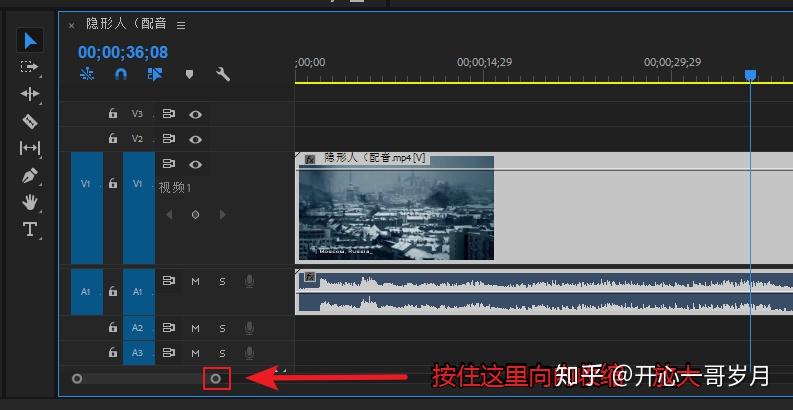793x410 pixels.
Task: Hide track V1 output eye
Action: point(196,164)
